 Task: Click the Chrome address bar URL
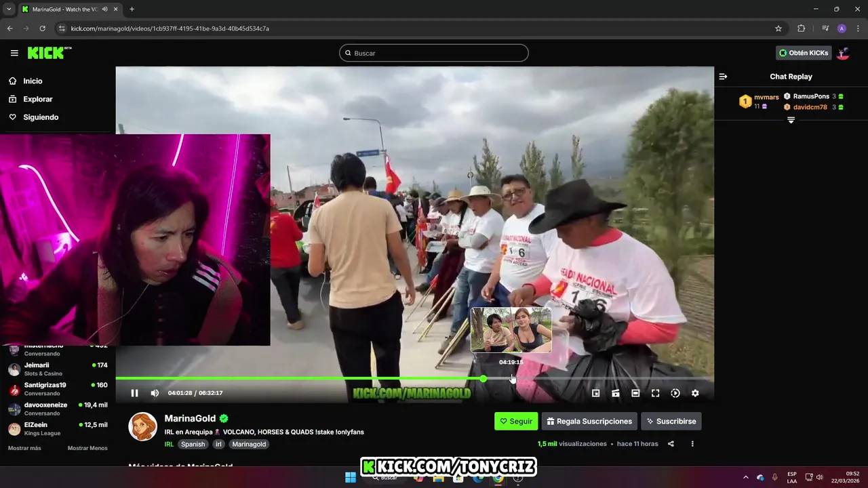170,28
